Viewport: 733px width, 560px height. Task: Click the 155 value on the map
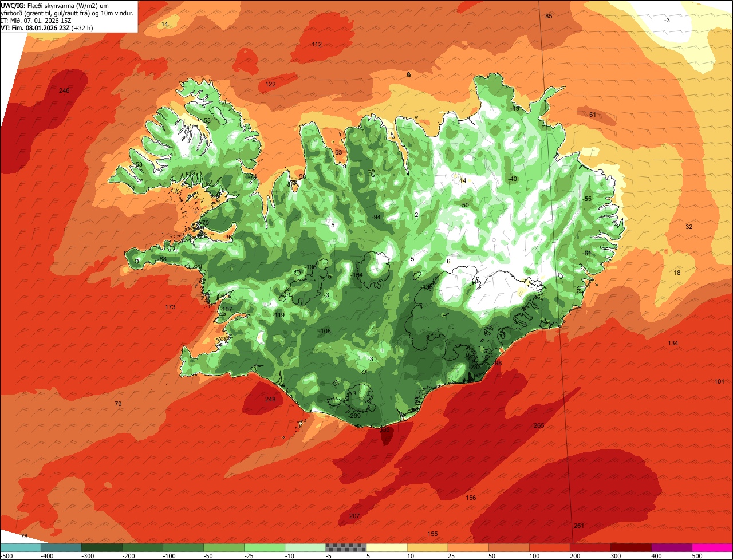[x=432, y=534]
